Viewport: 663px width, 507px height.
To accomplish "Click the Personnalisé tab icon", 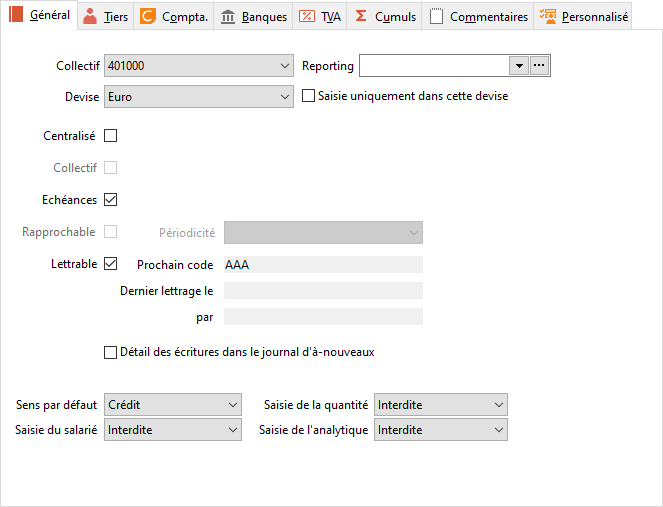I will click(x=548, y=16).
